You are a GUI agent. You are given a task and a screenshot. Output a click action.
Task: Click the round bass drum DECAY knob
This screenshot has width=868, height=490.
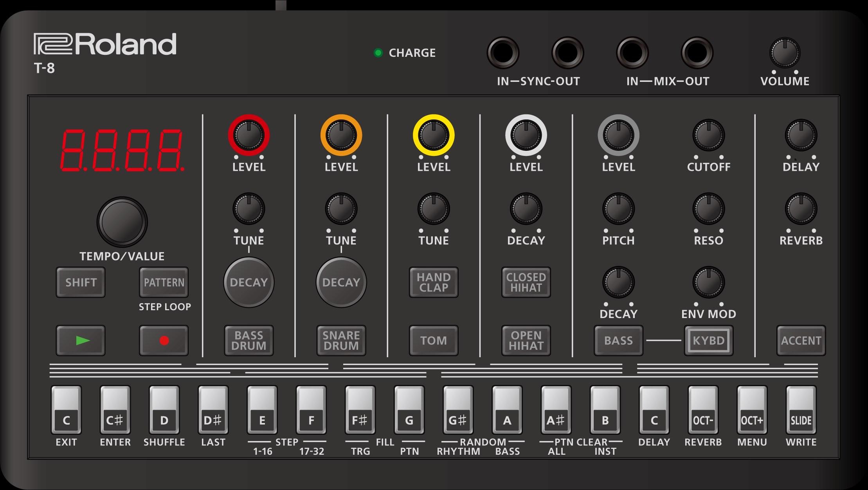click(249, 282)
